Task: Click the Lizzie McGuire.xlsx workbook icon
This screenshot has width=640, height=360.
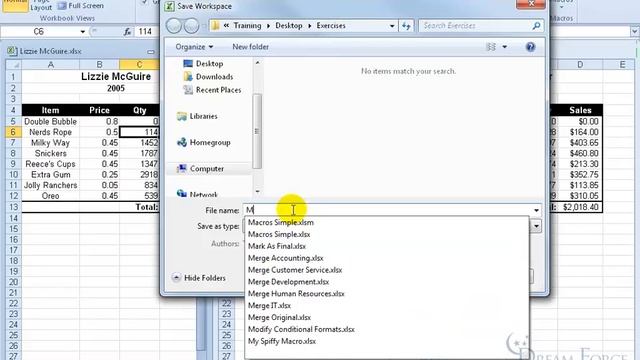Action: tap(11, 51)
